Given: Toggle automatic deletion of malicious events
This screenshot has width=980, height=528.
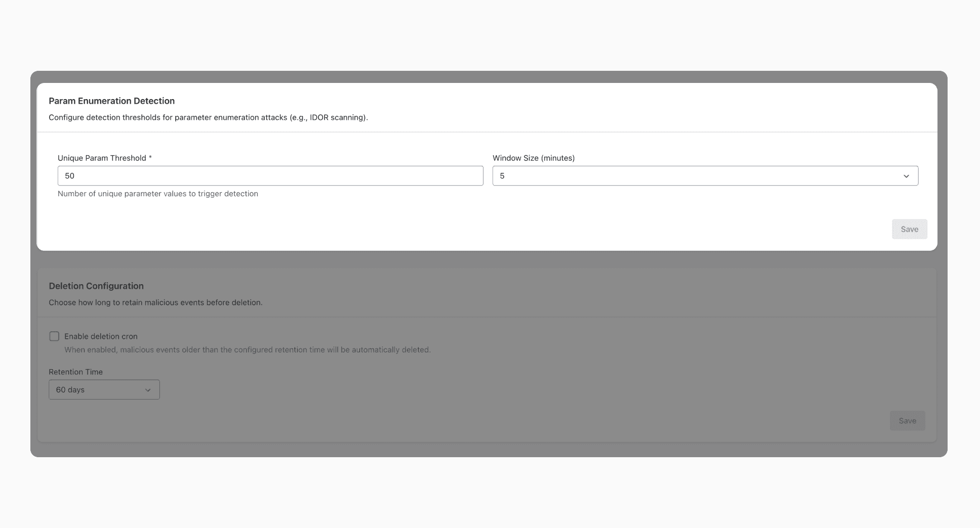Looking at the screenshot, I should [54, 336].
